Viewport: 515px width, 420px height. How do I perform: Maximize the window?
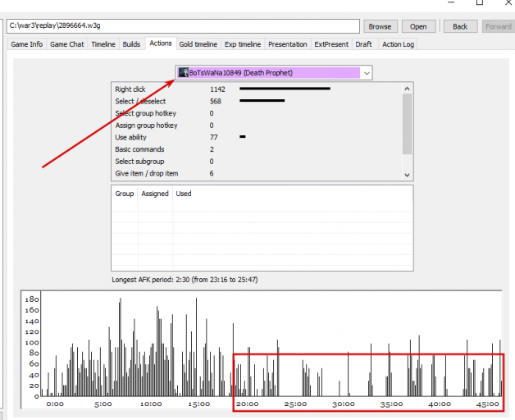[x=480, y=2]
